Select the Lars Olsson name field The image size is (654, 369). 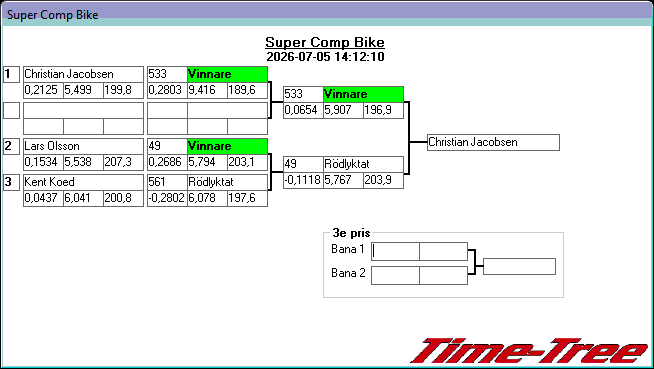pos(83,146)
